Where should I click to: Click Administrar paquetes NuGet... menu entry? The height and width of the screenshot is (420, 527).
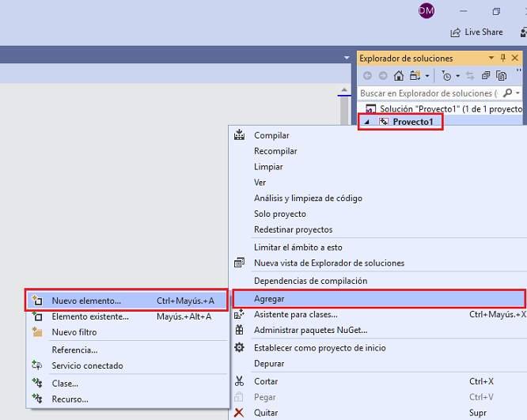[310, 330]
